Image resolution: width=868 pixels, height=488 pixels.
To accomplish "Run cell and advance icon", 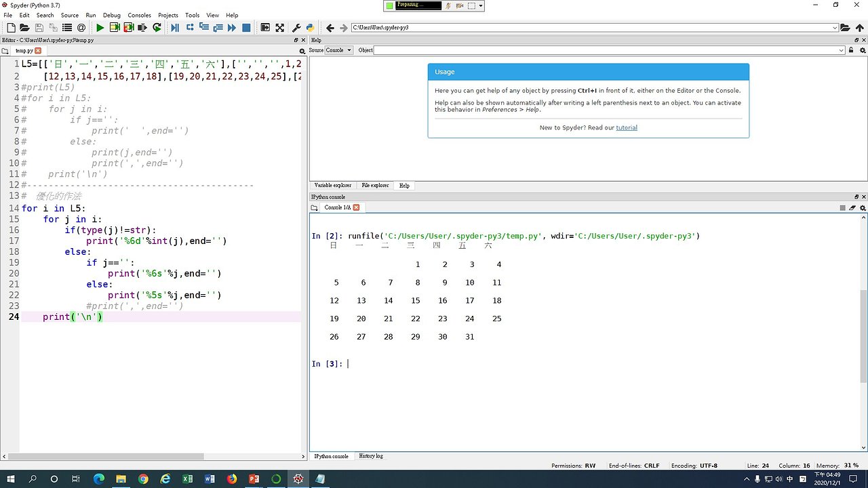I will 128,28.
